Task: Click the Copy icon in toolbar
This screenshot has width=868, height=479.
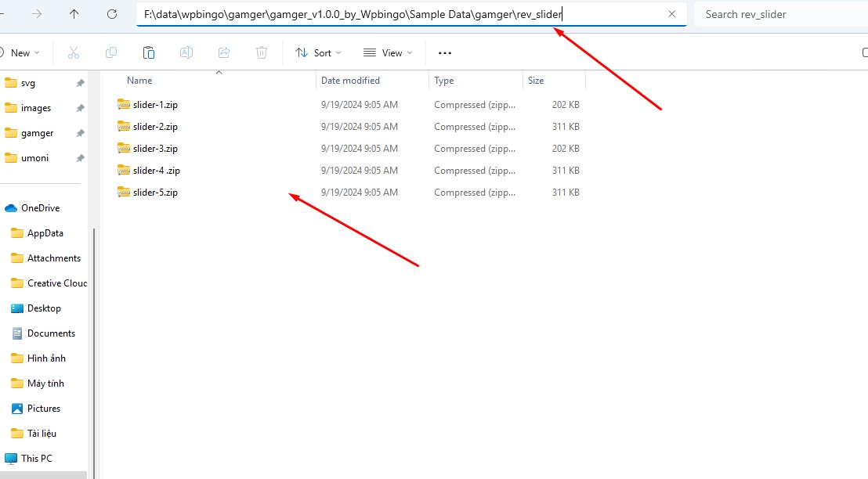Action: [x=111, y=52]
